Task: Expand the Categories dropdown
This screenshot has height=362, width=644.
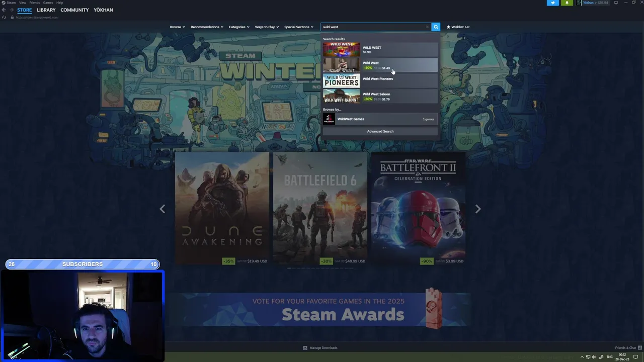Action: (239, 27)
